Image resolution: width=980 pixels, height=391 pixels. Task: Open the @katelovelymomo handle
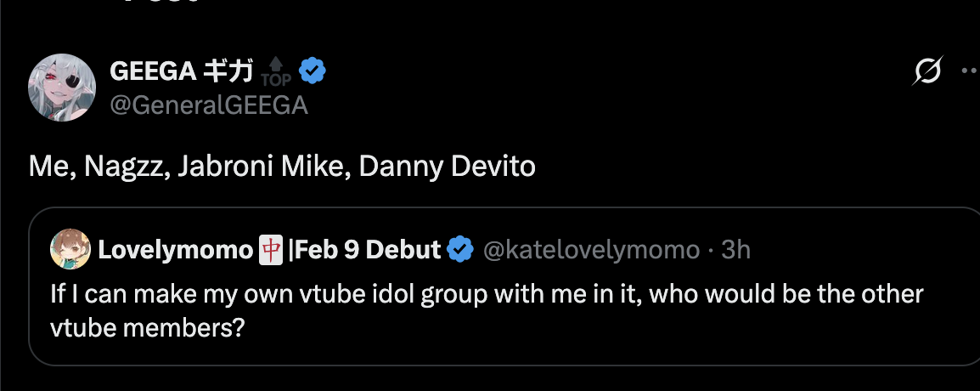pos(591,250)
